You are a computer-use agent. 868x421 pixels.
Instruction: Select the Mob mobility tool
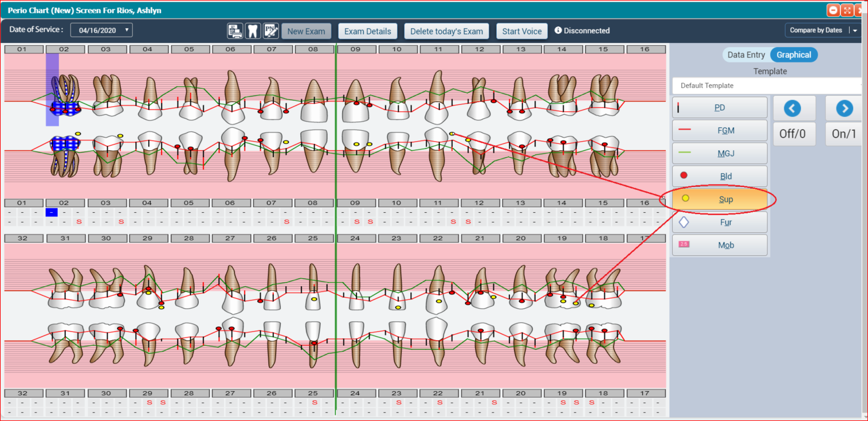(720, 245)
